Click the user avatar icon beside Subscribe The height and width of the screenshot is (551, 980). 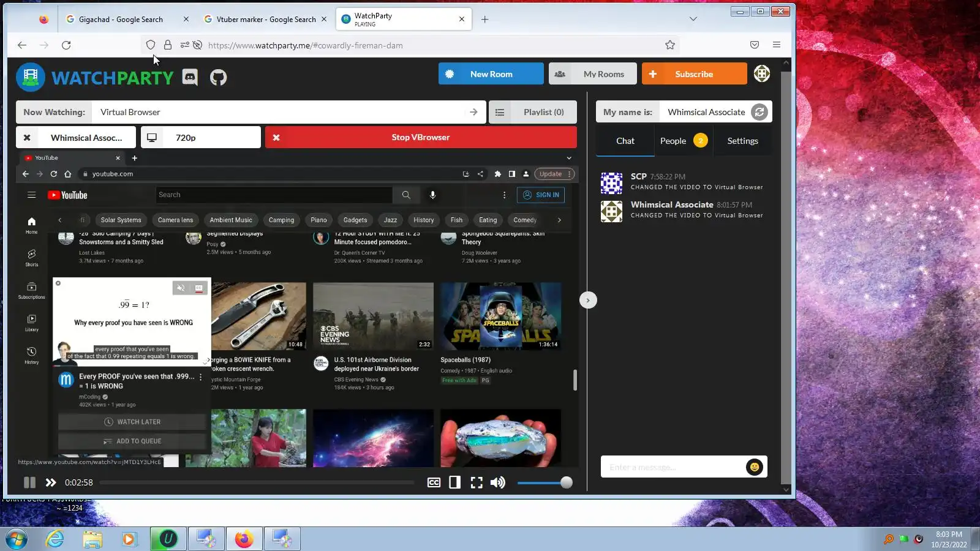point(761,73)
